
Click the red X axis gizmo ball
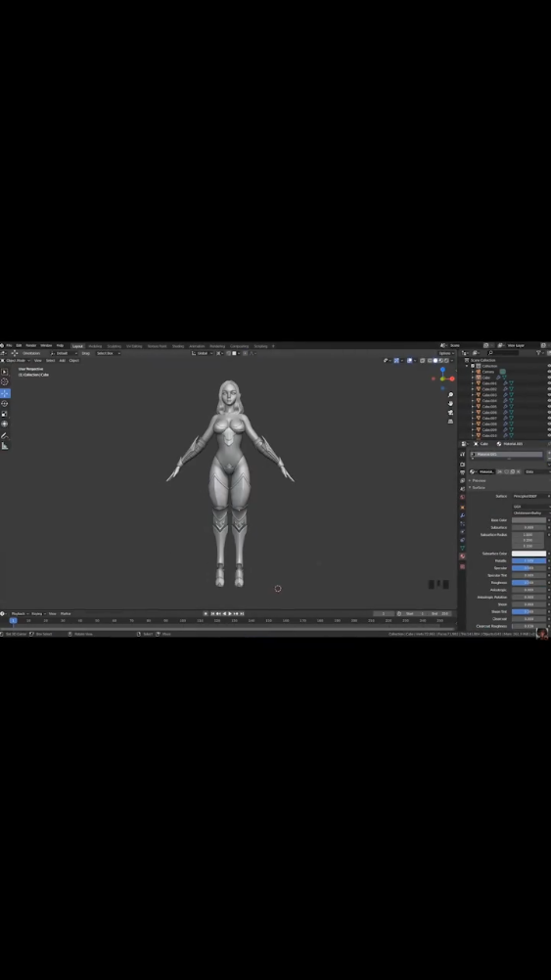pos(451,379)
